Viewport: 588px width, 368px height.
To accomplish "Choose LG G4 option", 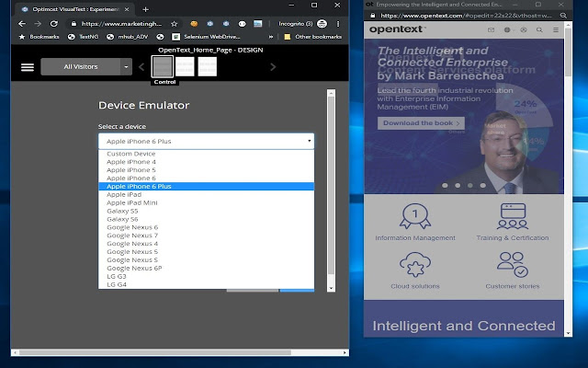I will tap(206, 284).
